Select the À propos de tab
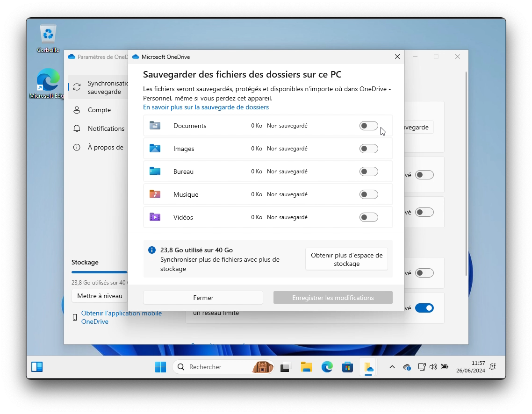 pyautogui.click(x=105, y=147)
